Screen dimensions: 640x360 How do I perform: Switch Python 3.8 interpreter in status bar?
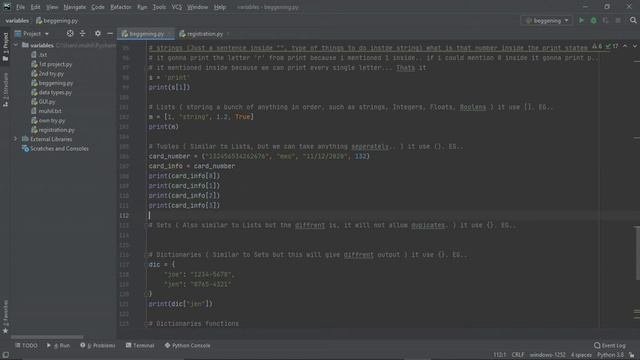pos(610,355)
